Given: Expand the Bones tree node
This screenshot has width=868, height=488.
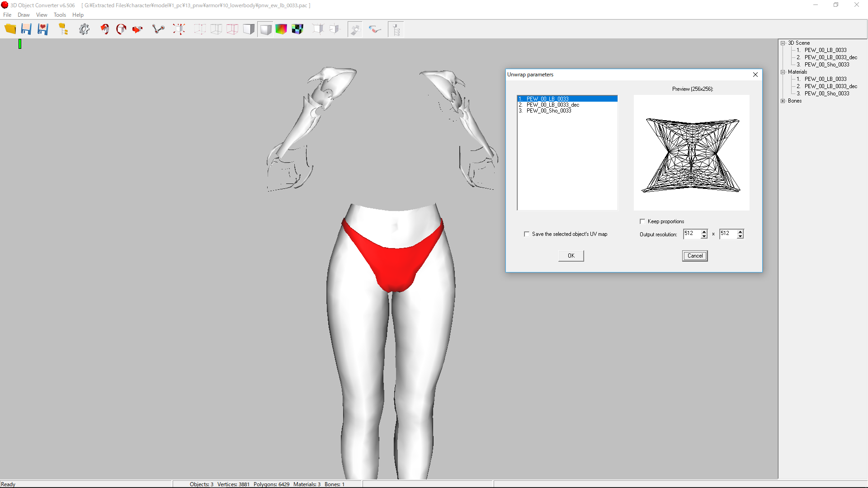Looking at the screenshot, I should (x=783, y=101).
